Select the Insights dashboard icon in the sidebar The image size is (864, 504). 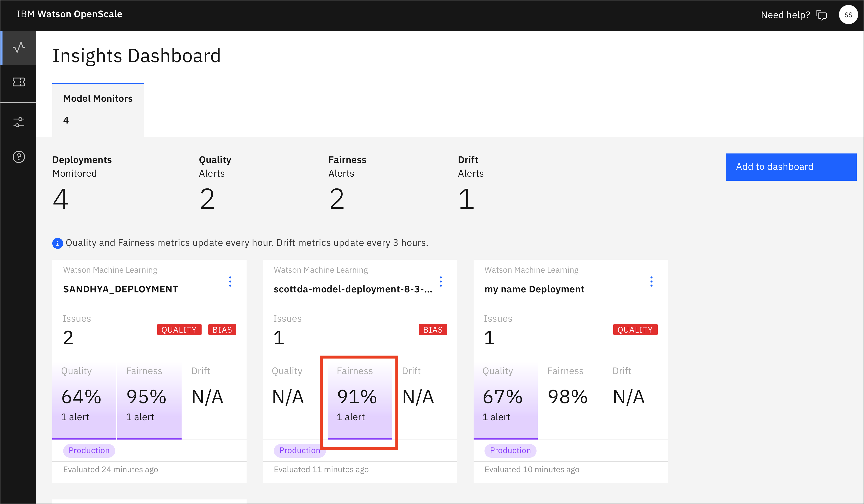18,48
